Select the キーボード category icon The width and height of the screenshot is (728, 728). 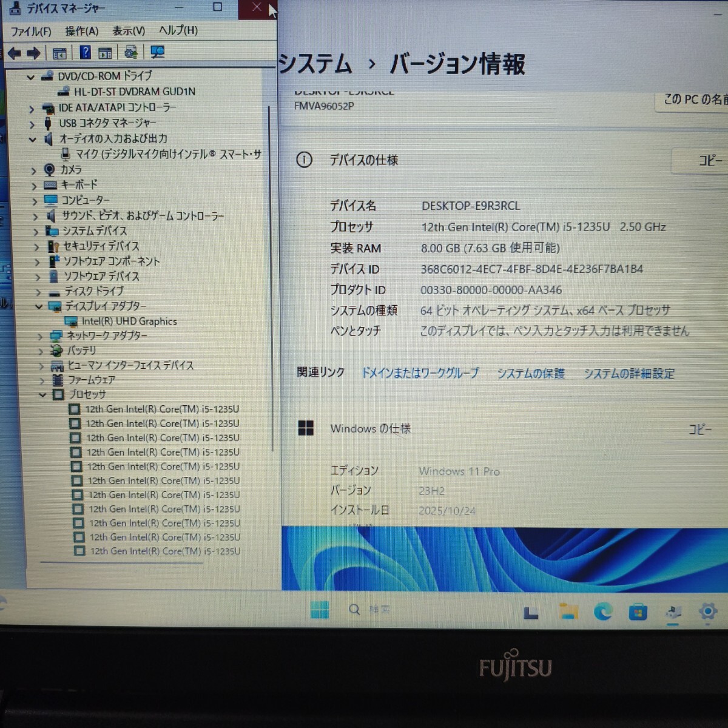coord(50,185)
